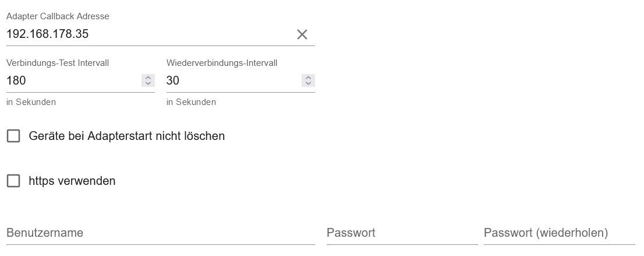Clear the Adapter Callback Adresse field
This screenshot has height=256, width=644.
coord(302,34)
